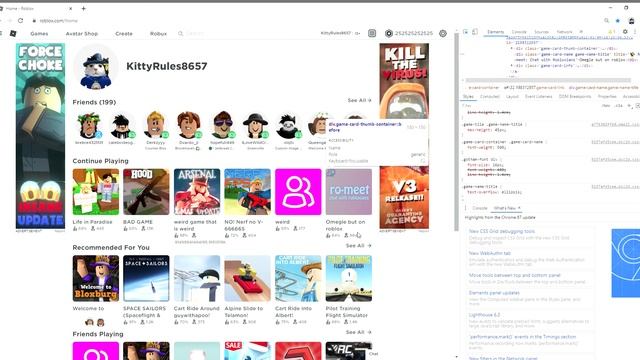Open the BAD GAME Hood thumbnail
Screen dimensions: 640x360
click(x=146, y=192)
